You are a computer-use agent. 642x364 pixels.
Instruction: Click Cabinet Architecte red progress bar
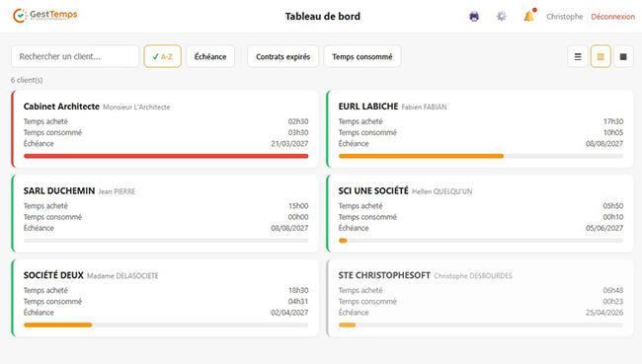point(166,156)
